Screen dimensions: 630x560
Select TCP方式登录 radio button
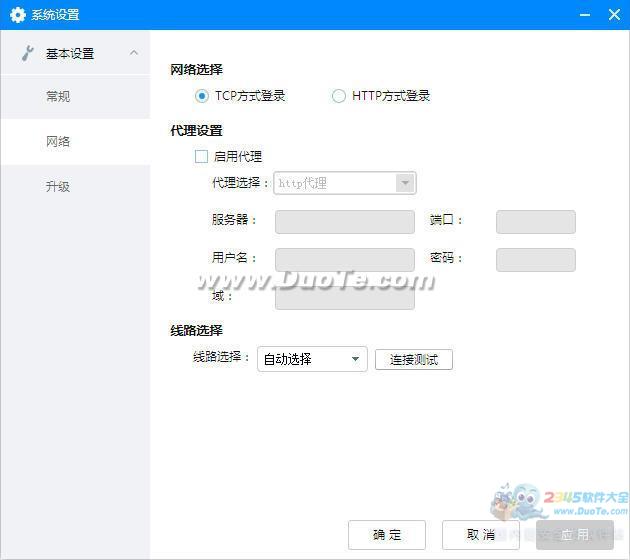[202, 96]
